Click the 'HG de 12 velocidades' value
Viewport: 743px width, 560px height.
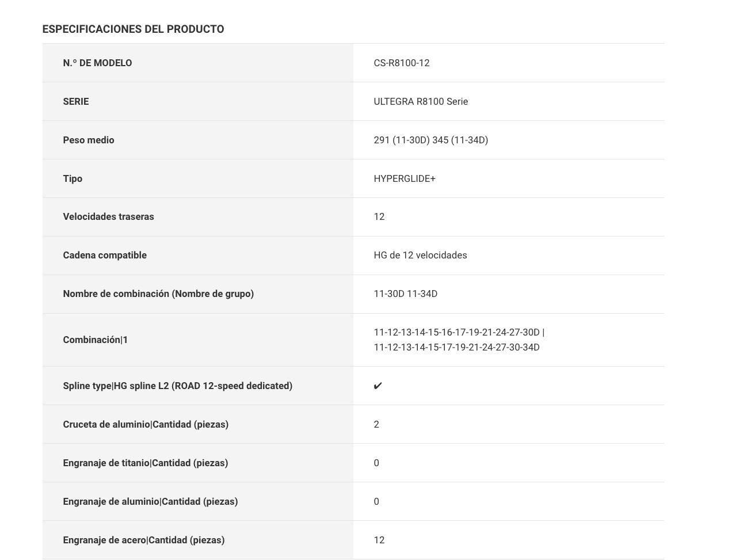click(420, 256)
